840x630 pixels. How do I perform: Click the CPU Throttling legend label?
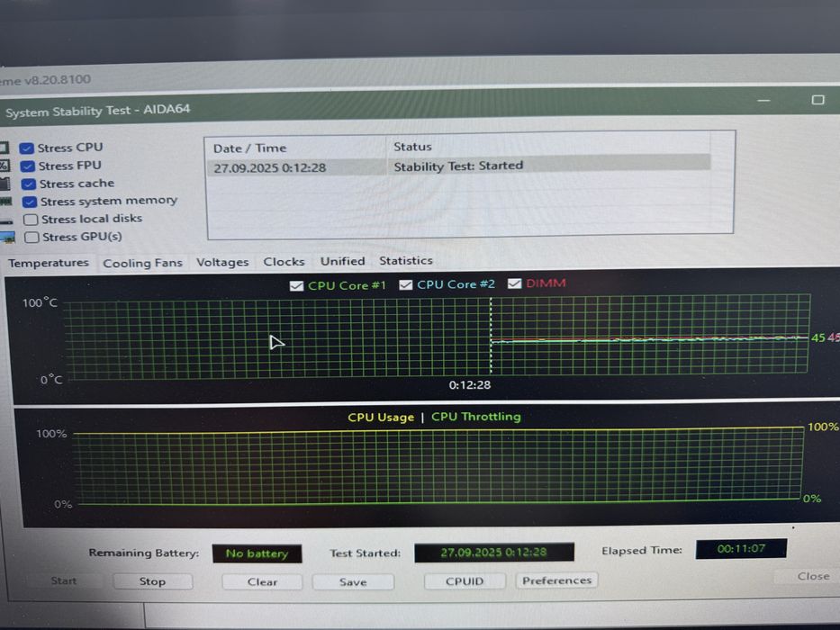(x=476, y=417)
